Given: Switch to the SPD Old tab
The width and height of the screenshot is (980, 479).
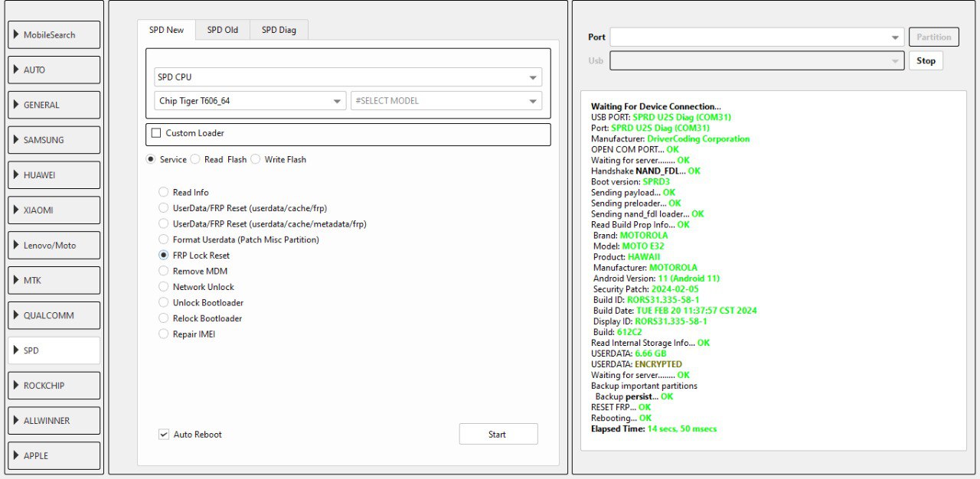Looking at the screenshot, I should [223, 30].
